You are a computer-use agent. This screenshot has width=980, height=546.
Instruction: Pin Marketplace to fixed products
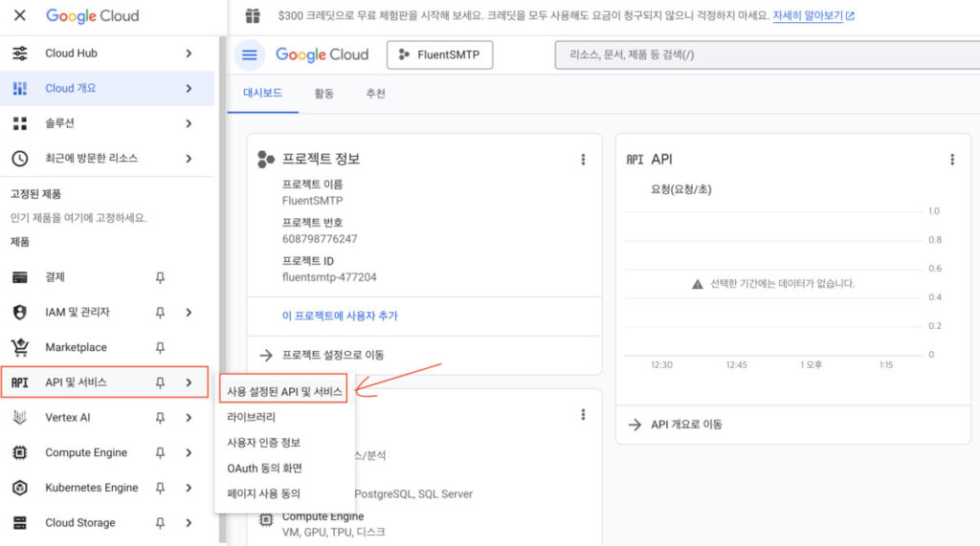tap(160, 347)
